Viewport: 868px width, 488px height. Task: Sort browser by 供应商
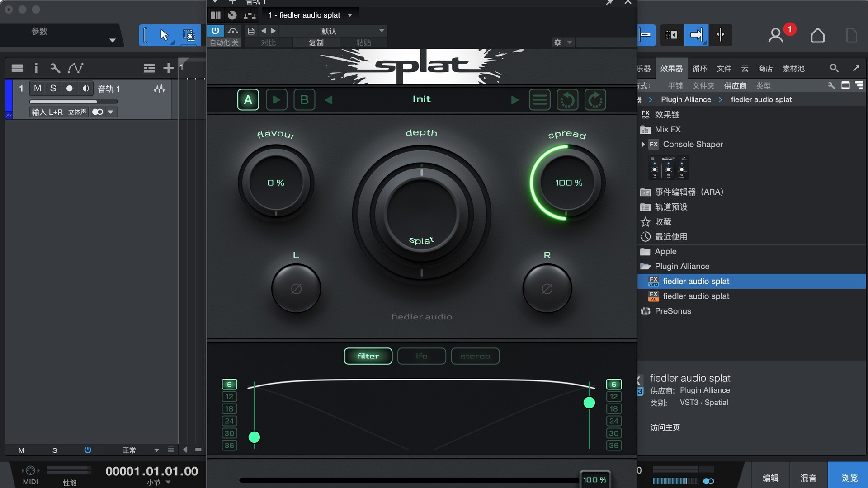pos(735,85)
